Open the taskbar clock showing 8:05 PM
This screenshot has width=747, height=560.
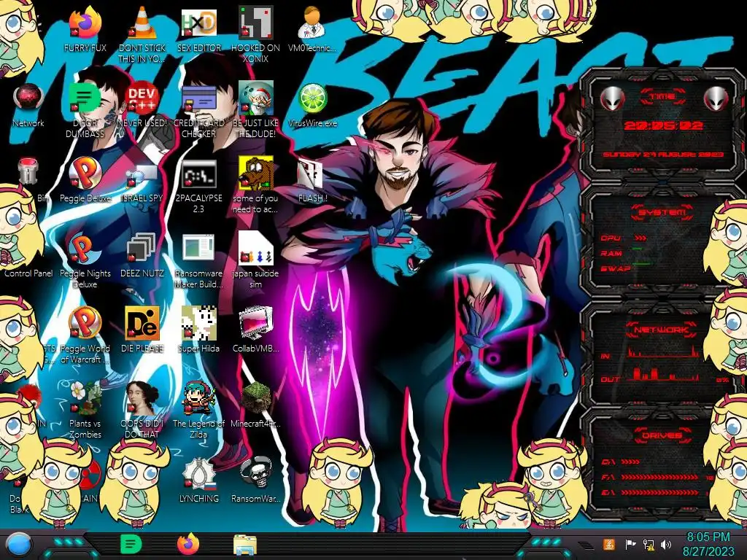[708, 544]
